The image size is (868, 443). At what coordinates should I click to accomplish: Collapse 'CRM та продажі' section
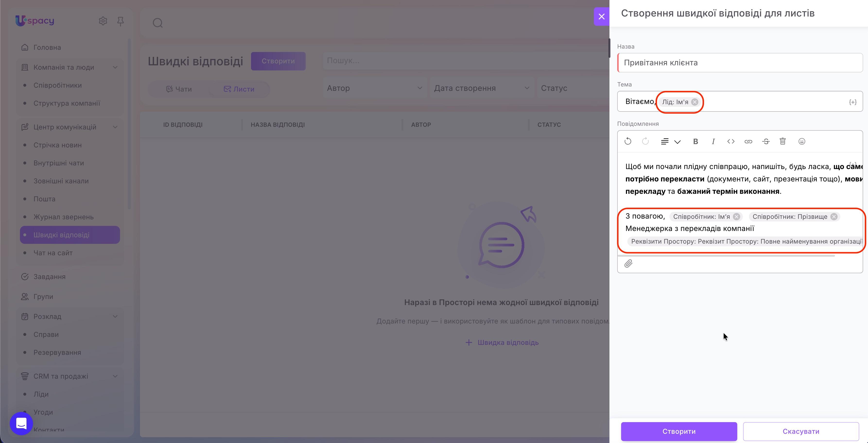115,376
